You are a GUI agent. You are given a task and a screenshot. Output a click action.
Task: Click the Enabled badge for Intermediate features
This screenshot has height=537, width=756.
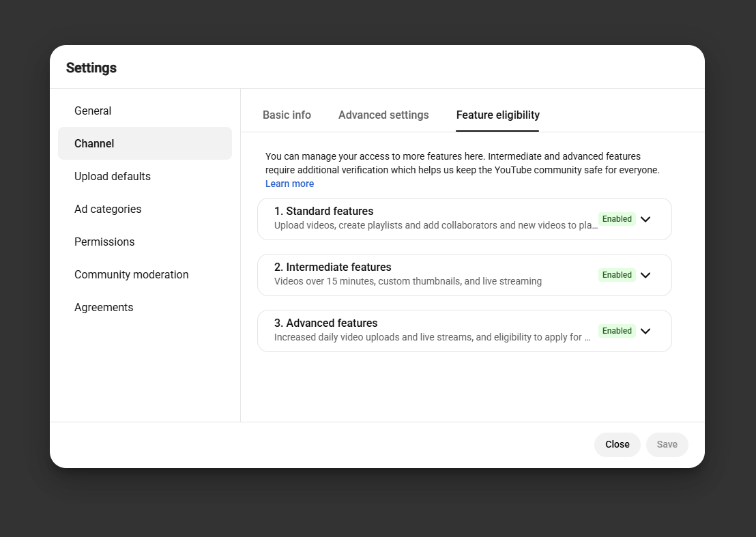[x=617, y=275]
